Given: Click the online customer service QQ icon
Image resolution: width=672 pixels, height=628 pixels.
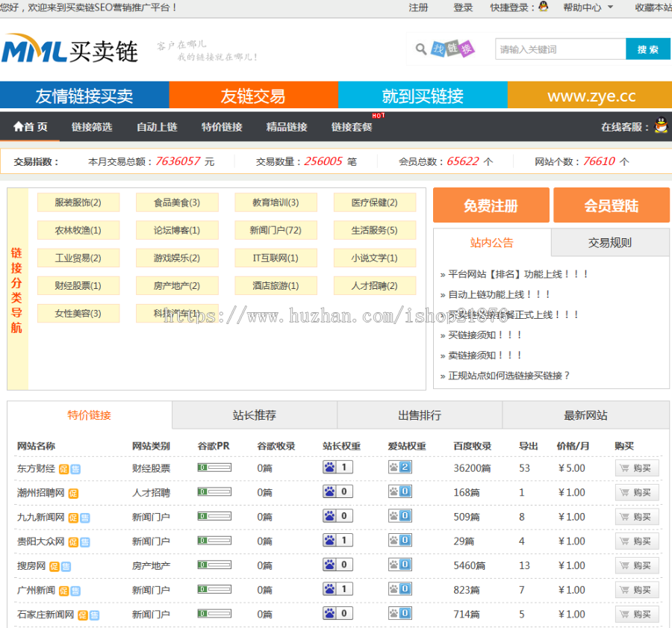Looking at the screenshot, I should point(660,127).
